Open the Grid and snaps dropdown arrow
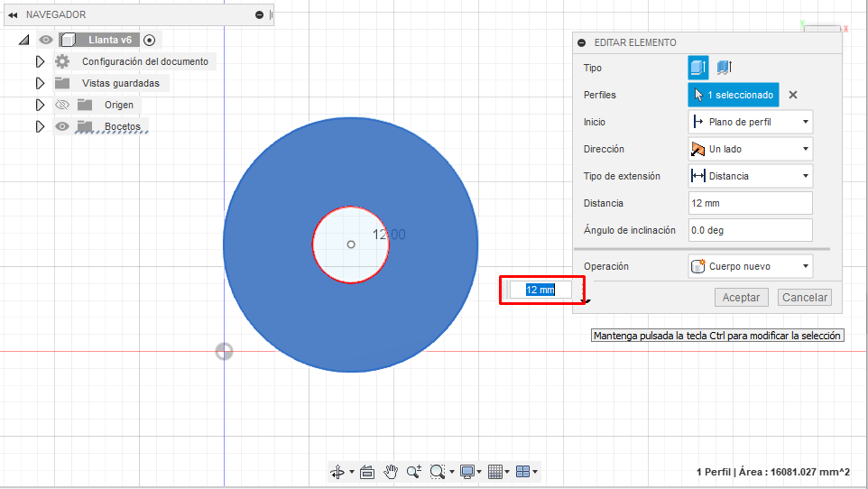Image resolution: width=868 pixels, height=489 pixels. (x=507, y=472)
